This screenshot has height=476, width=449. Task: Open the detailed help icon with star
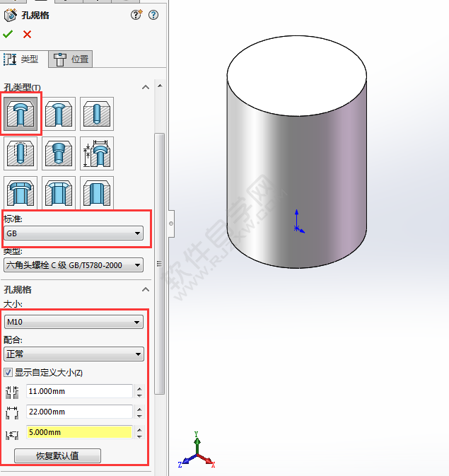[x=136, y=15]
